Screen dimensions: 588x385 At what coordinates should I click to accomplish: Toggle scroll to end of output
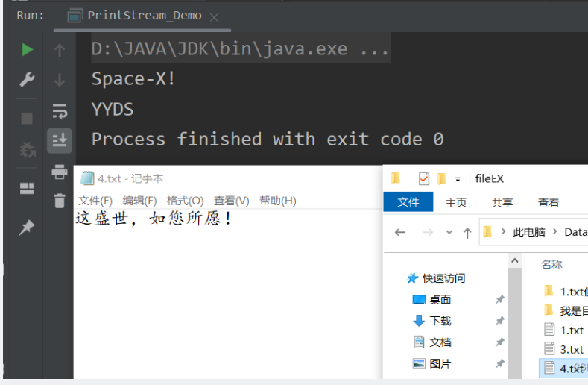[x=60, y=140]
